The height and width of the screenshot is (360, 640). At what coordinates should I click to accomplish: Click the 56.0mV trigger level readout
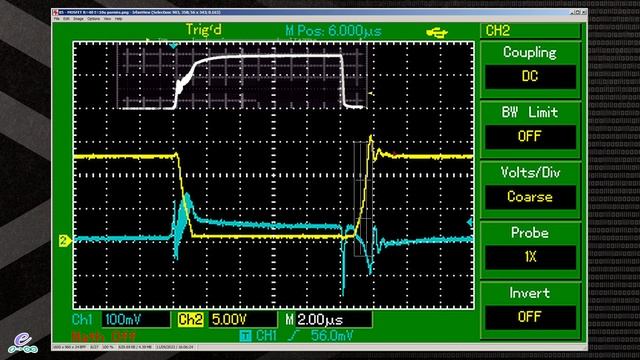pyautogui.click(x=332, y=336)
